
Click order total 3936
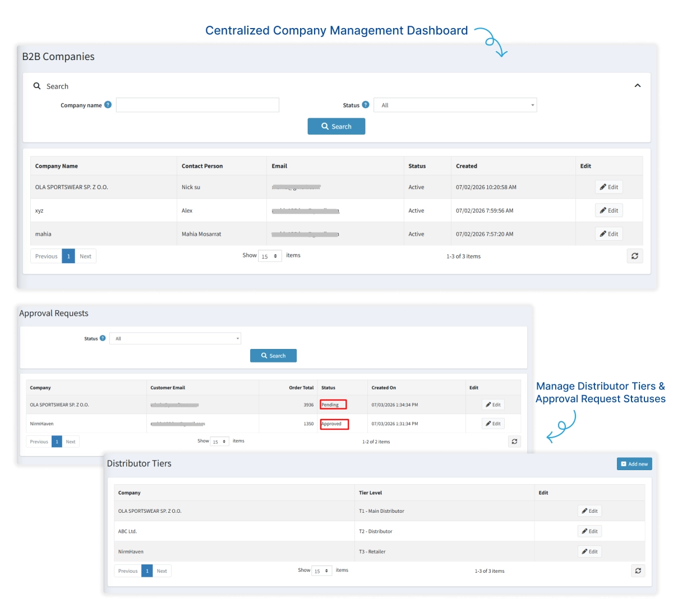pyautogui.click(x=308, y=404)
